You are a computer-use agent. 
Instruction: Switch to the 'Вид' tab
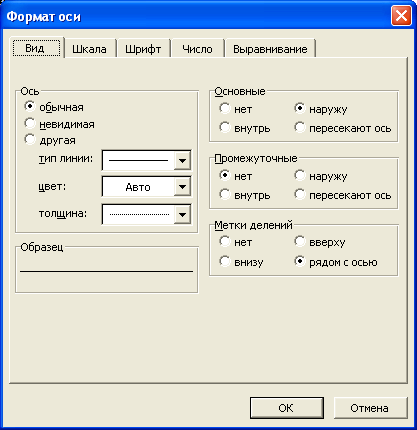tap(37, 48)
